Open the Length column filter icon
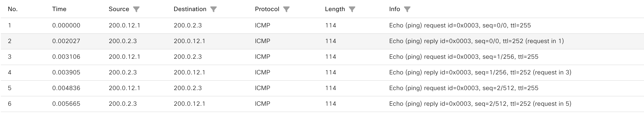Image resolution: width=644 pixels, height=114 pixels. (x=352, y=9)
